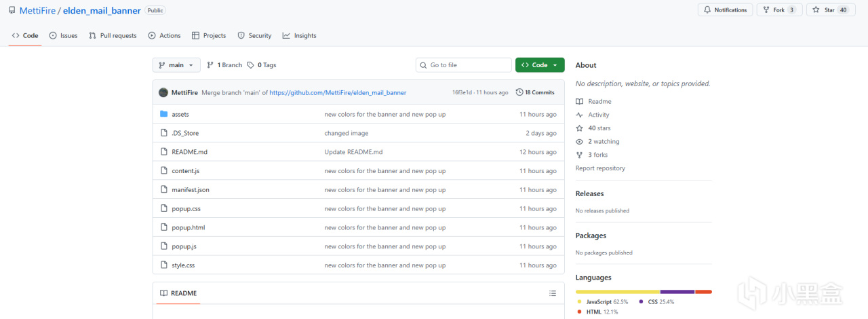The image size is (868, 319).
Task: Click the file icon beside manifest.json
Action: coord(163,190)
